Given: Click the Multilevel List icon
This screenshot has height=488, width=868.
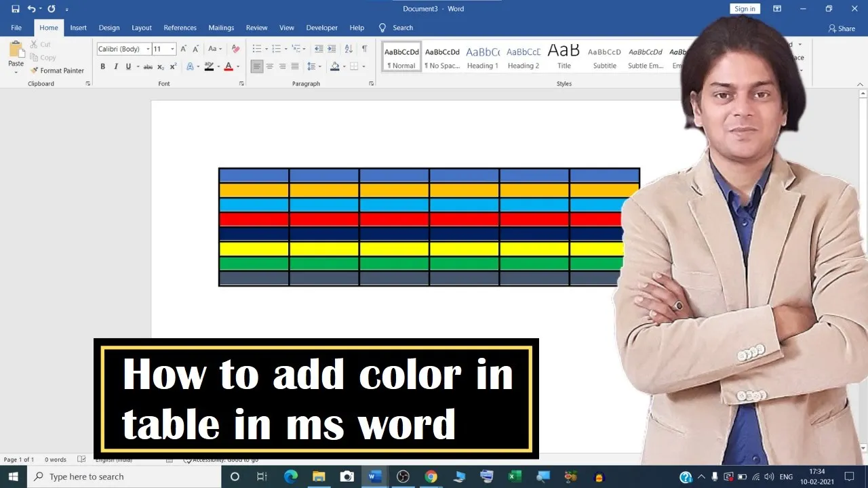Looking at the screenshot, I should point(296,49).
